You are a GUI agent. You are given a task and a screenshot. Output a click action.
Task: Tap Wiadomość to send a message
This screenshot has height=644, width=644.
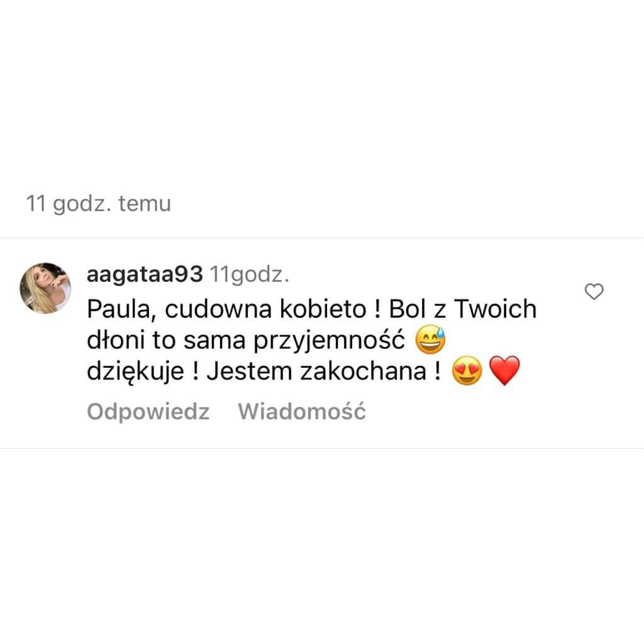(302, 411)
